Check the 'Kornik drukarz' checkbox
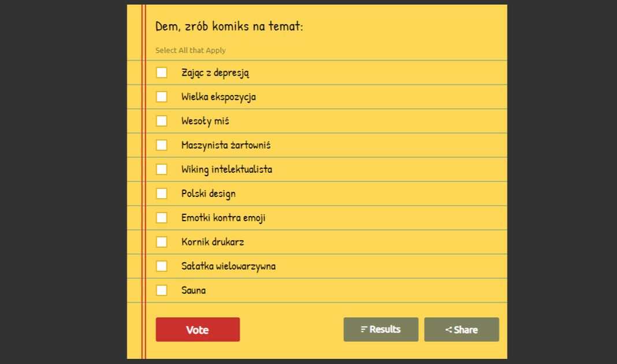Image resolution: width=617 pixels, height=364 pixels. 161,242
